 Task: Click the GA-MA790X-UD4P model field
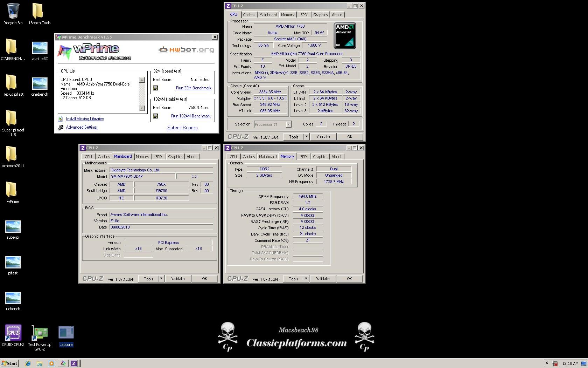(x=142, y=176)
